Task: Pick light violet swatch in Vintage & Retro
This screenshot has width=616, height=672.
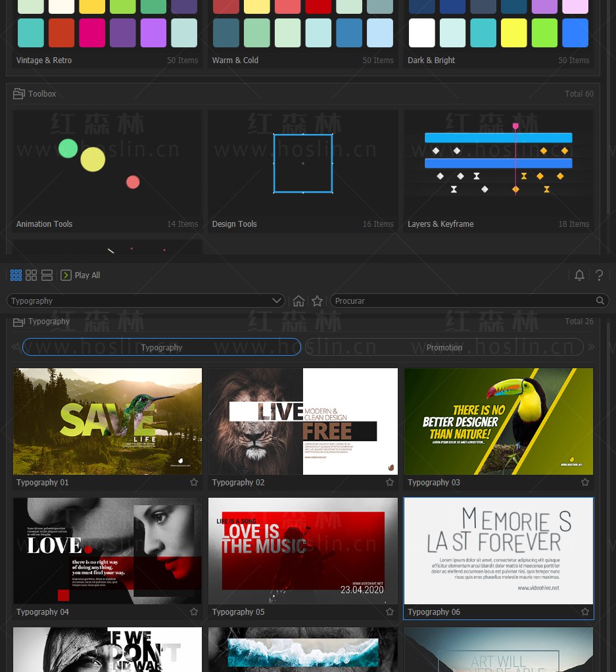Action: point(153,33)
